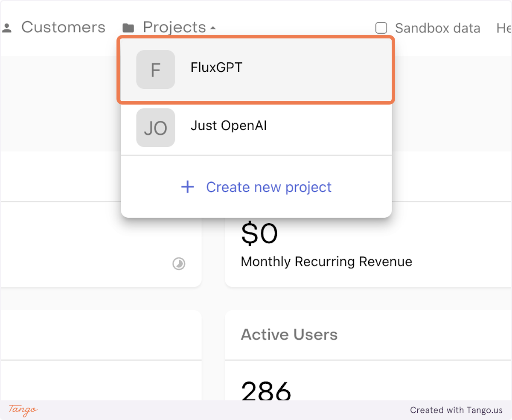This screenshot has width=512, height=420.
Task: Click the Monthly Recurring Revenue label
Action: pos(326,262)
